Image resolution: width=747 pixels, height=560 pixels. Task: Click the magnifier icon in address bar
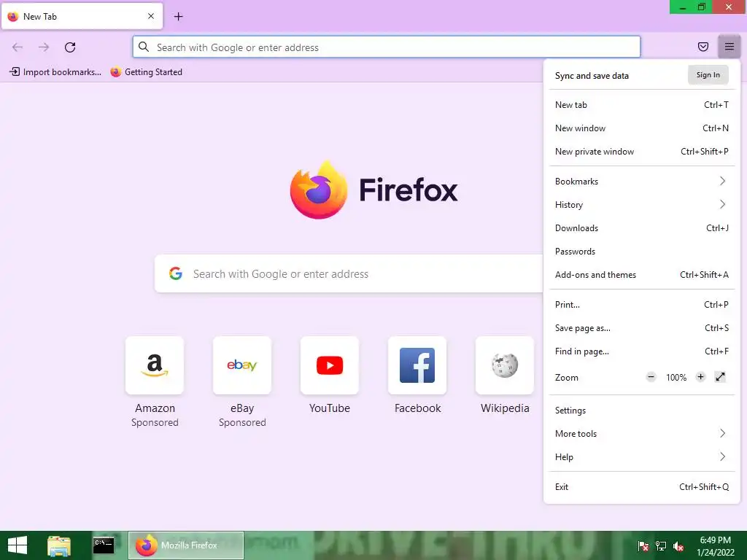(144, 47)
